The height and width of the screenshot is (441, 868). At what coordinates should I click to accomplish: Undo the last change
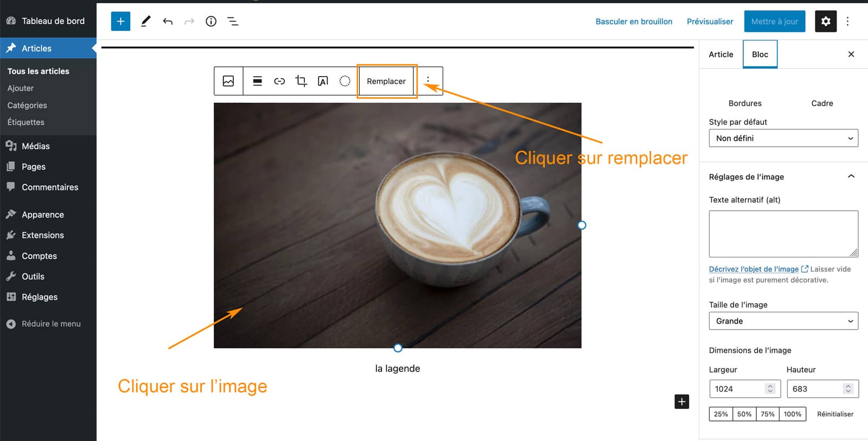168,21
